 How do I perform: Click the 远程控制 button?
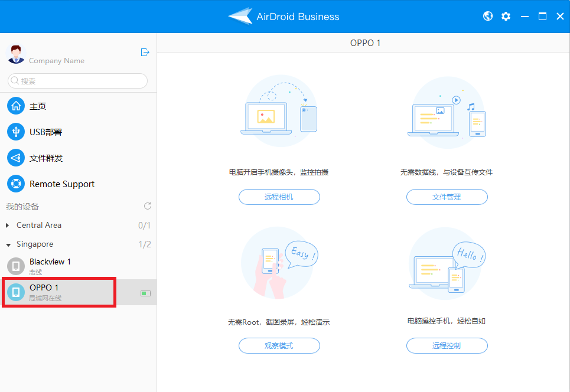447,345
